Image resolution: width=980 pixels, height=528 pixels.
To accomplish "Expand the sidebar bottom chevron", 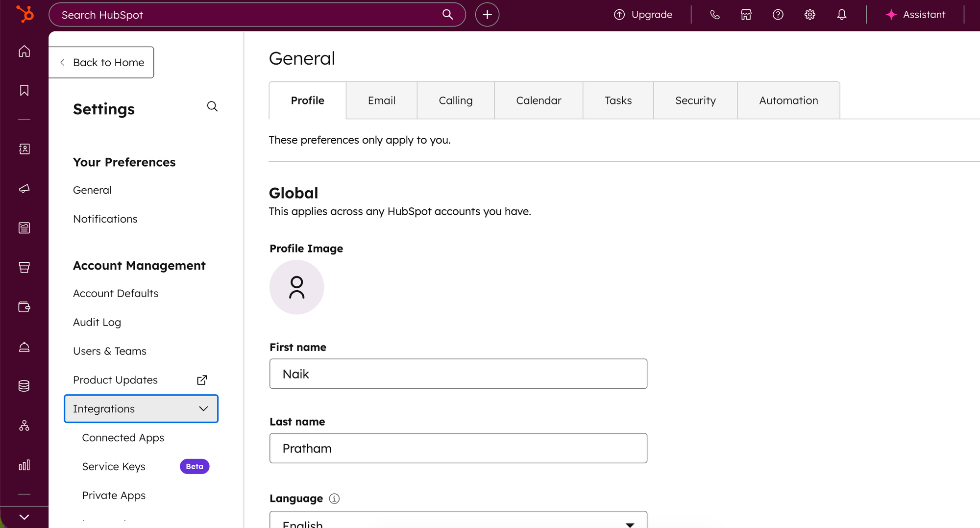I will 24,517.
